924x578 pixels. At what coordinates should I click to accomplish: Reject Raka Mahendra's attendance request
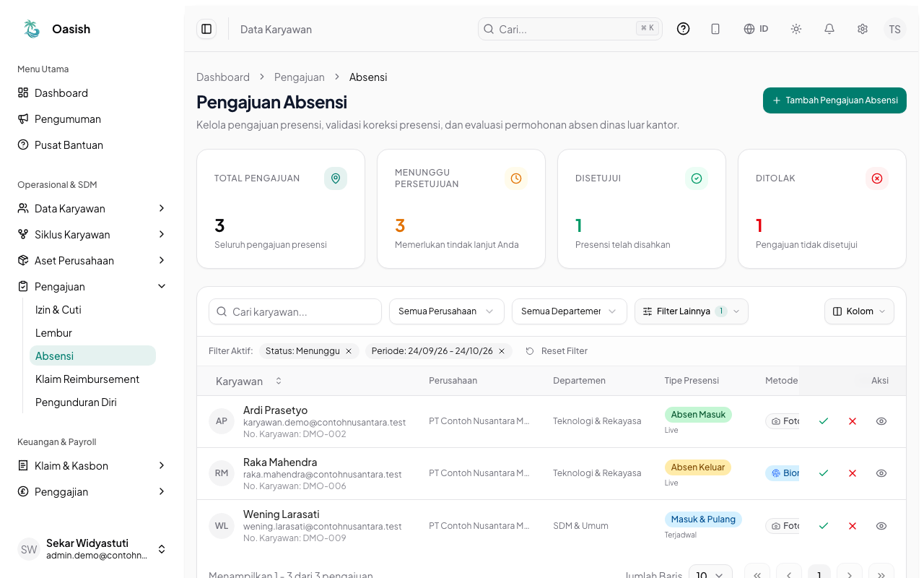pos(853,473)
